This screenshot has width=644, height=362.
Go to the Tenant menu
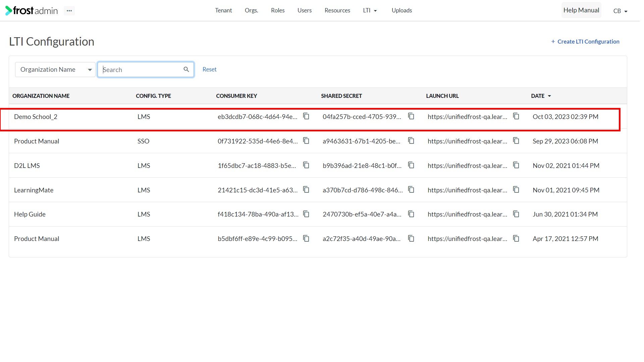[223, 10]
